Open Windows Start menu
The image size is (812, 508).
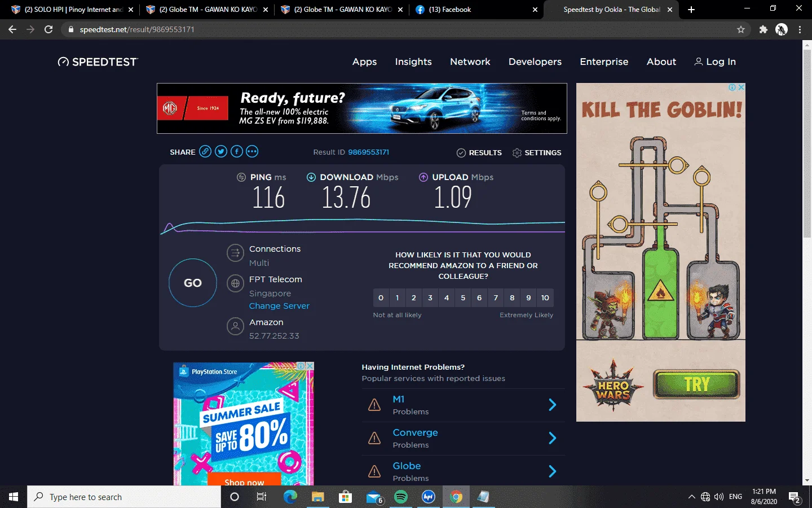point(14,497)
